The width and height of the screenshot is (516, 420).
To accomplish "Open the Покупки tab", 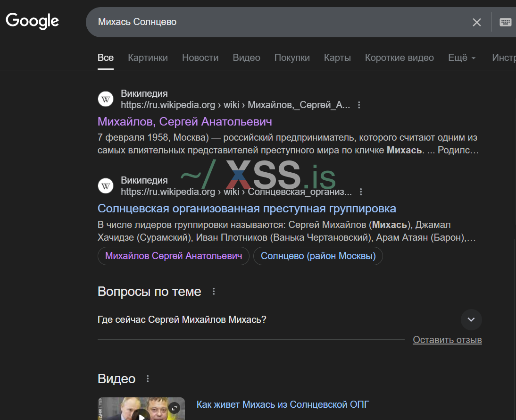I will pos(292,58).
